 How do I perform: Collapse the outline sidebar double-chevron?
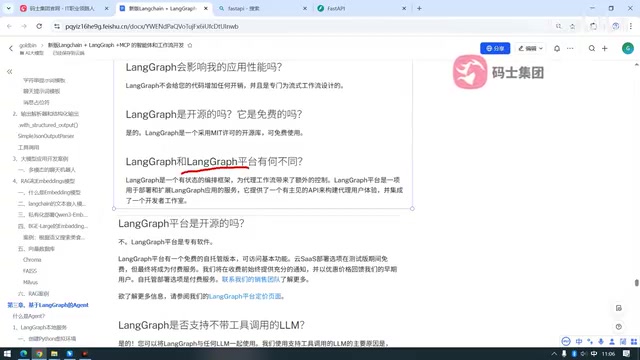(9, 71)
